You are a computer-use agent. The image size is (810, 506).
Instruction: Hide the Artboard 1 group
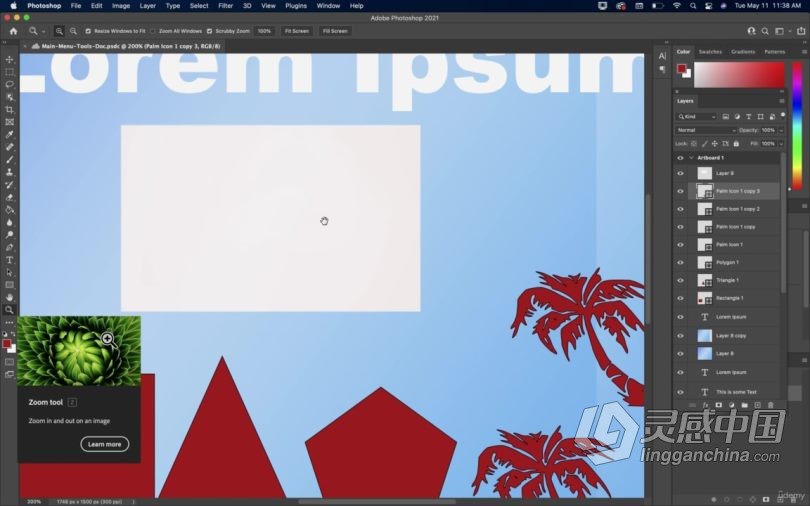coord(680,158)
